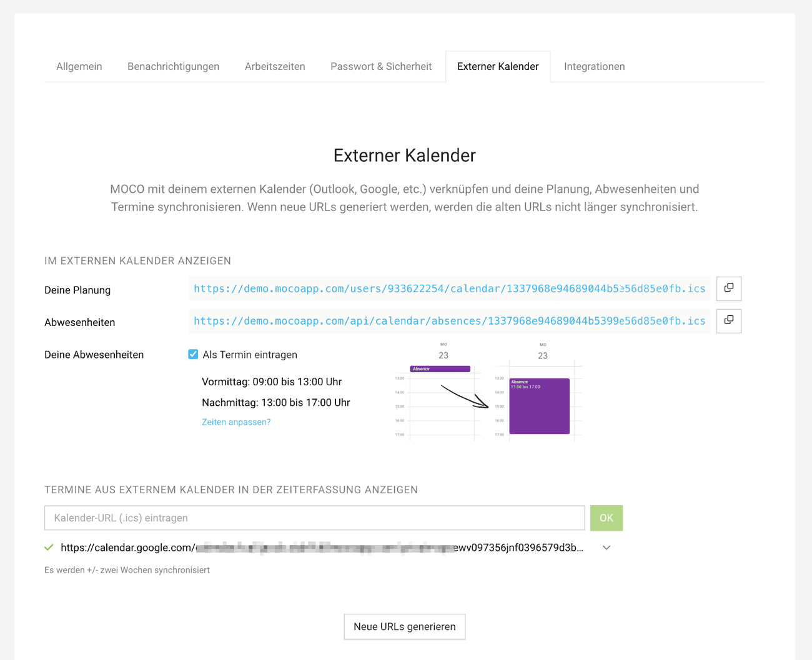Image resolution: width=812 pixels, height=660 pixels.
Task: Focus the Kalender-URL (.ics) input field
Action: [x=314, y=518]
